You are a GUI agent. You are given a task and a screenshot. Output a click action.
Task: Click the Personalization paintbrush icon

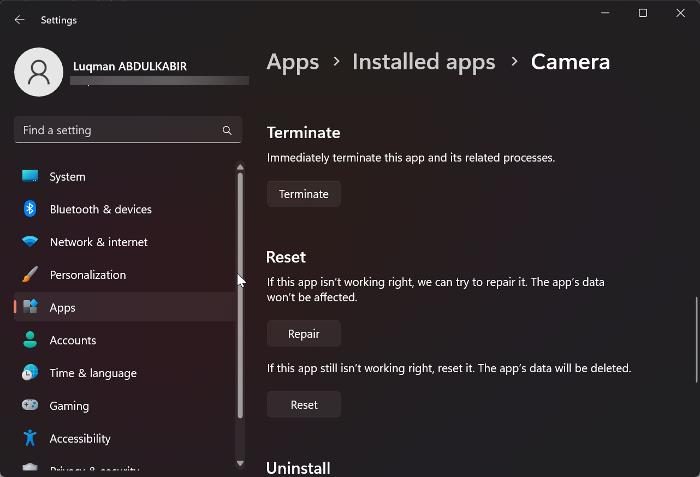[30, 275]
